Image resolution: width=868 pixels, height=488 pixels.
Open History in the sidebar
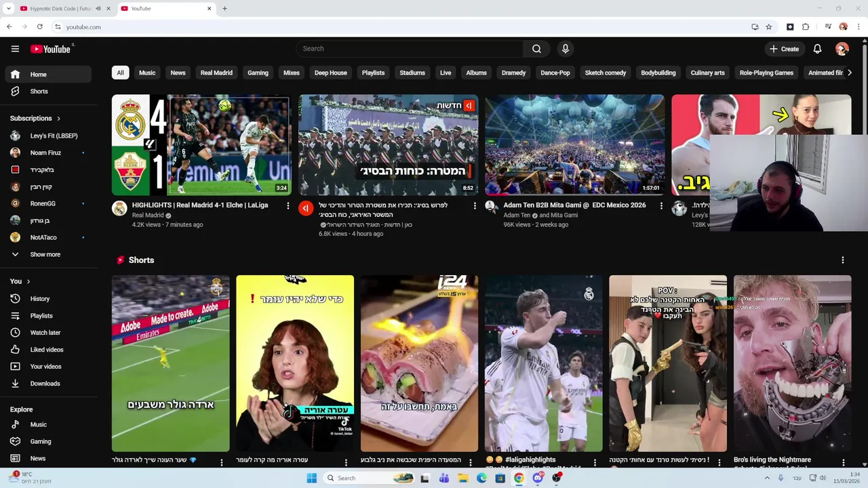[x=47, y=299]
